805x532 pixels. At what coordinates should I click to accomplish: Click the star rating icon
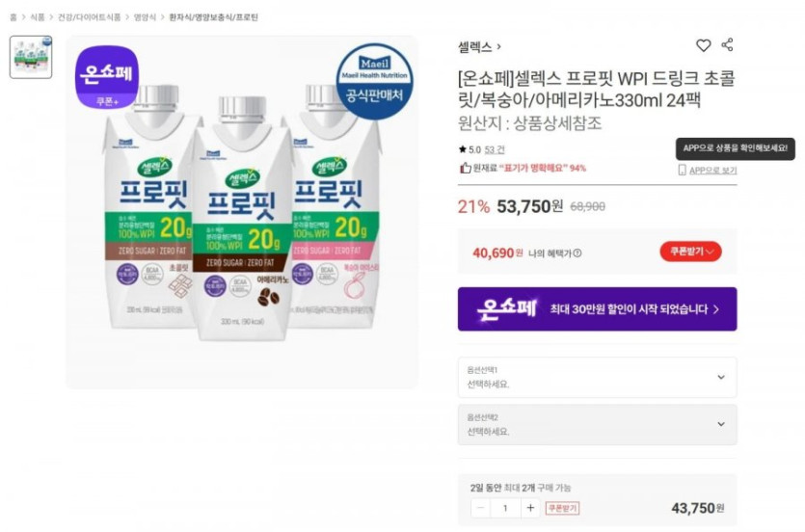point(463,150)
